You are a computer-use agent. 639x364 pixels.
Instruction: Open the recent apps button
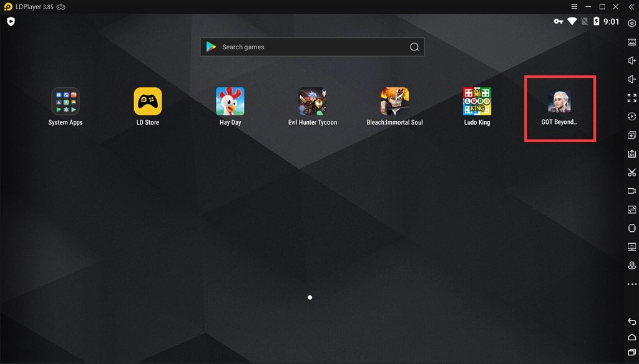point(632,352)
